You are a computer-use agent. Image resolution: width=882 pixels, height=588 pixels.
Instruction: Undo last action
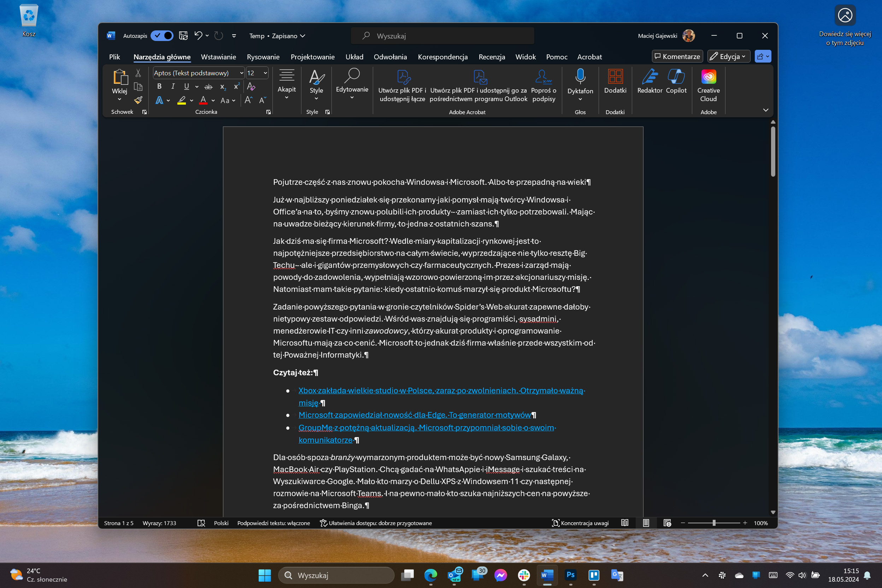click(198, 36)
